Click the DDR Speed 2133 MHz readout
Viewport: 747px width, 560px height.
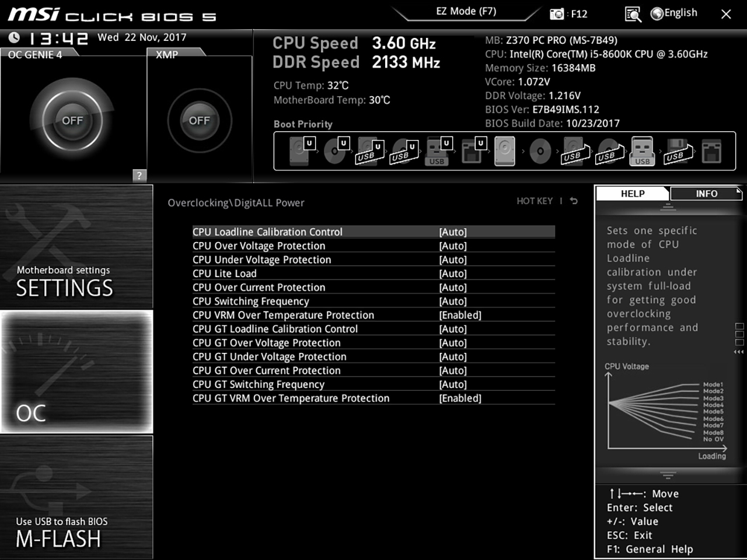tap(356, 62)
